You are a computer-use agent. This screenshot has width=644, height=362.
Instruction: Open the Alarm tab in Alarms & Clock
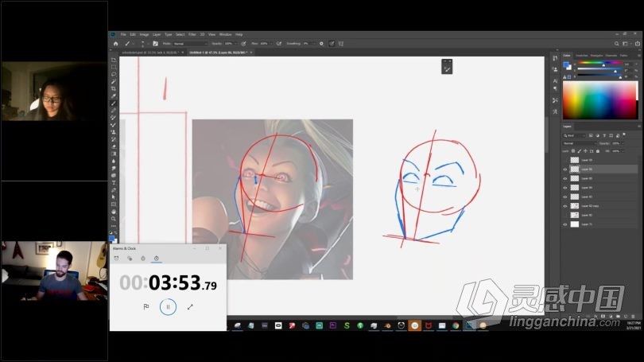click(x=117, y=259)
